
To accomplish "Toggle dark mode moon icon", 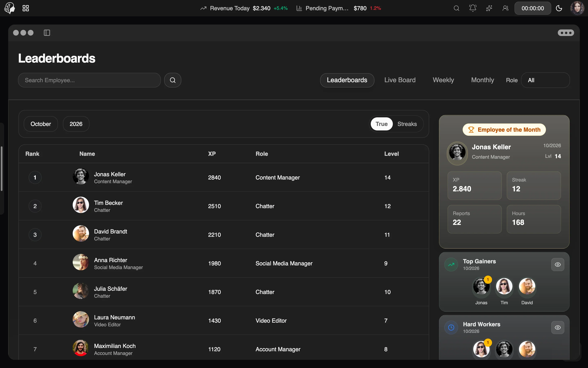I will pyautogui.click(x=559, y=8).
